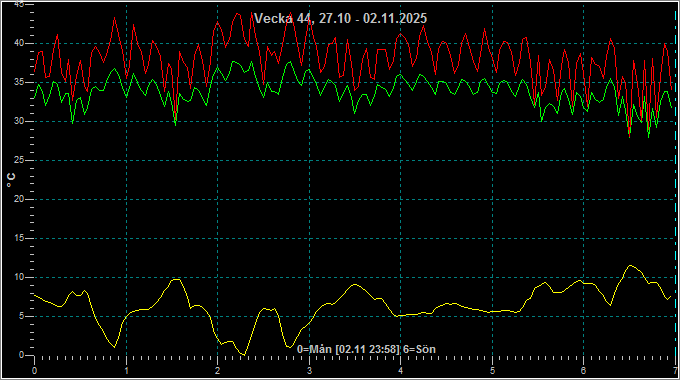Select day 1 label on the horizontal axis
Screen dimensions: 680x380
(126, 371)
